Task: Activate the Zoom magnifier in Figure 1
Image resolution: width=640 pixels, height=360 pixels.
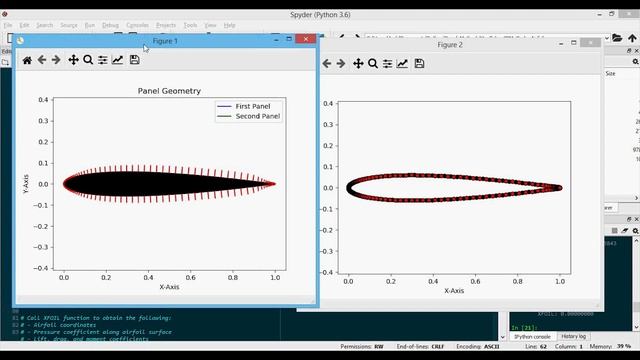Action: point(88,60)
